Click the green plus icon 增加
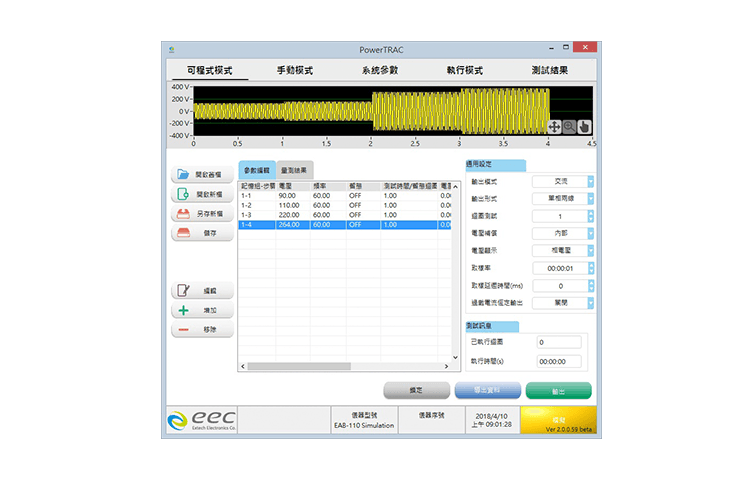This screenshot has height=480, width=732. point(183,310)
